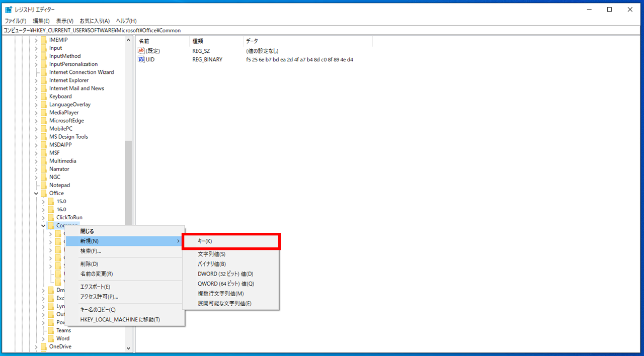Select Internet Connection Wizard key
This screenshot has height=356, width=644.
tap(82, 72)
